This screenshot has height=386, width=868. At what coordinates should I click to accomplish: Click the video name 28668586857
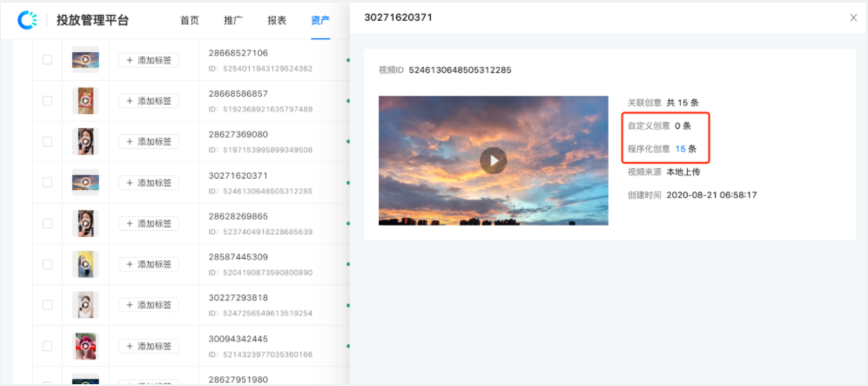click(238, 93)
